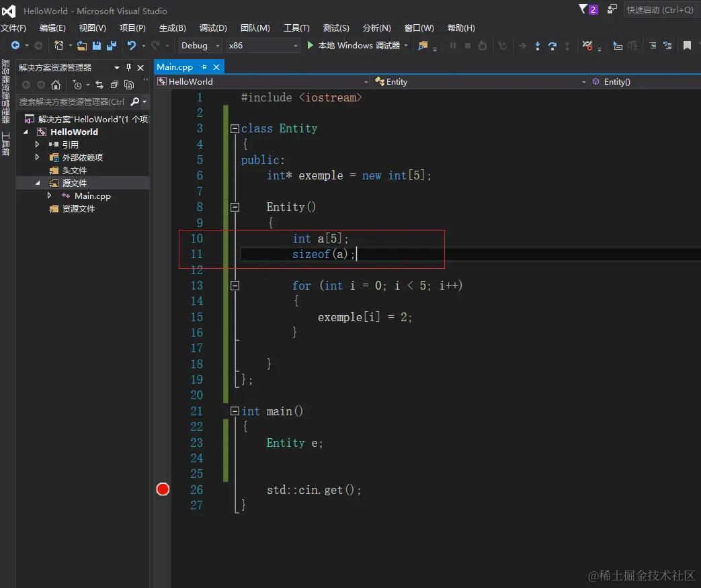This screenshot has width=701, height=588.
Task: Toggle the red breakpoint on line 26
Action: pos(163,489)
